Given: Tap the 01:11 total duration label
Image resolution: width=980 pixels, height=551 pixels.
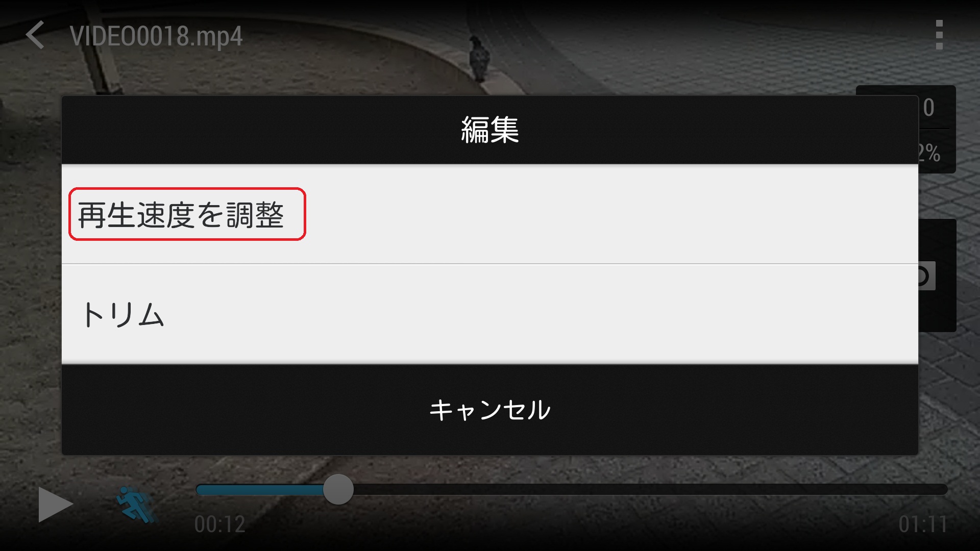Looking at the screenshot, I should pyautogui.click(x=923, y=524).
